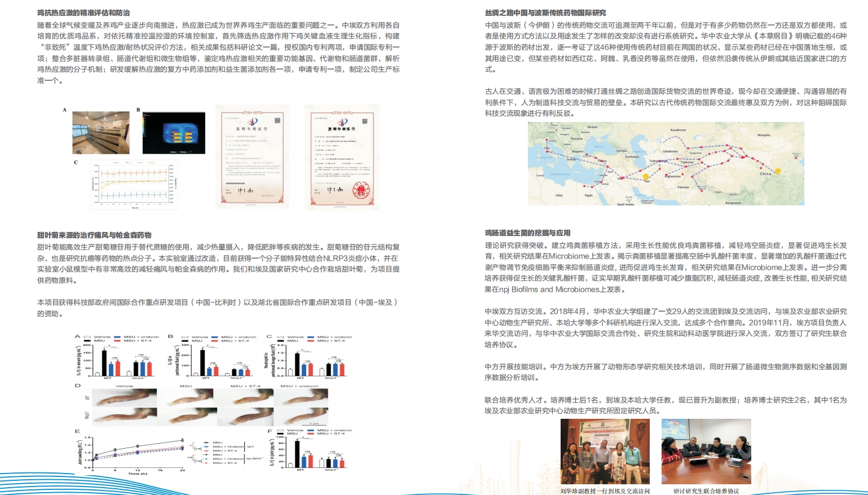
Task: Click the paragraph starting 联合培养优秀人才
Action: tap(666, 405)
